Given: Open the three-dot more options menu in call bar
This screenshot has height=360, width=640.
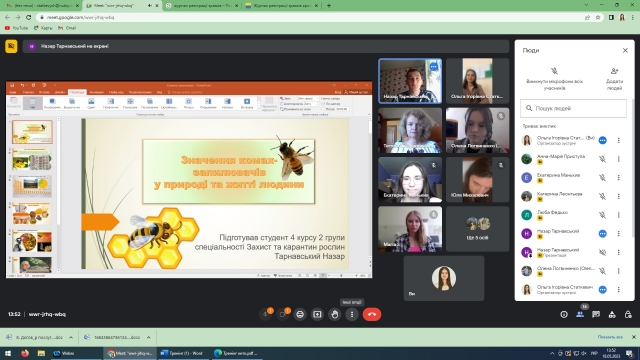Looking at the screenshot, I should [352, 314].
